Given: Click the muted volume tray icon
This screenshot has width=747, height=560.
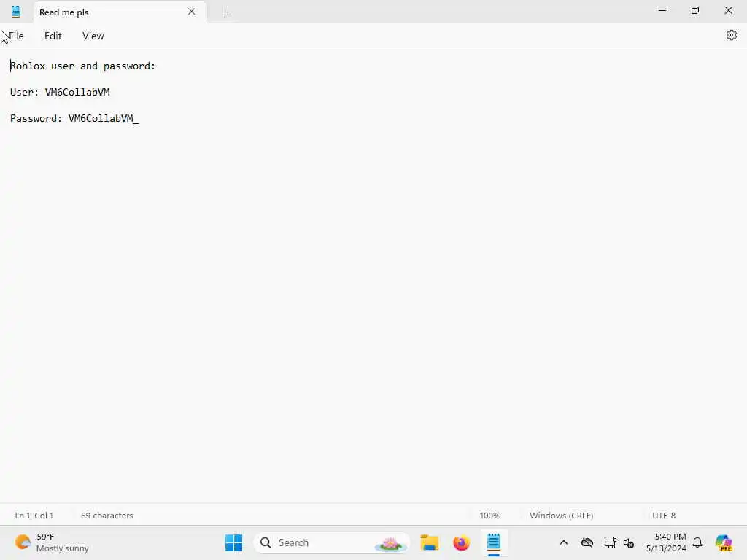Looking at the screenshot, I should click(x=628, y=542).
